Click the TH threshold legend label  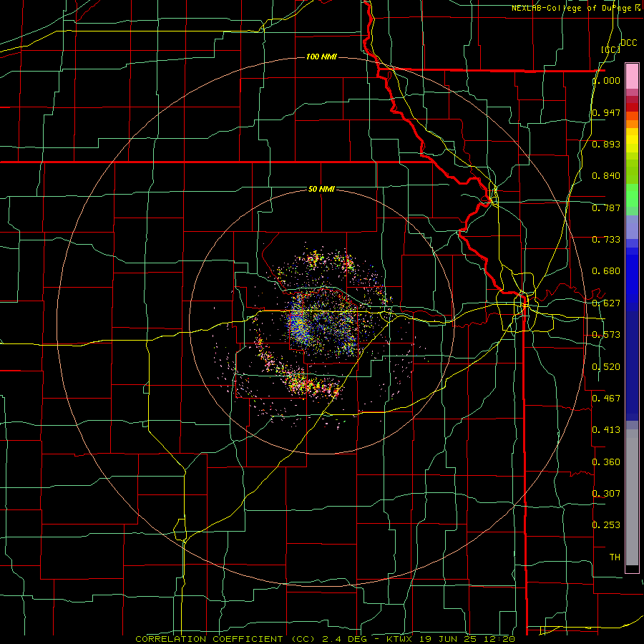pos(615,557)
